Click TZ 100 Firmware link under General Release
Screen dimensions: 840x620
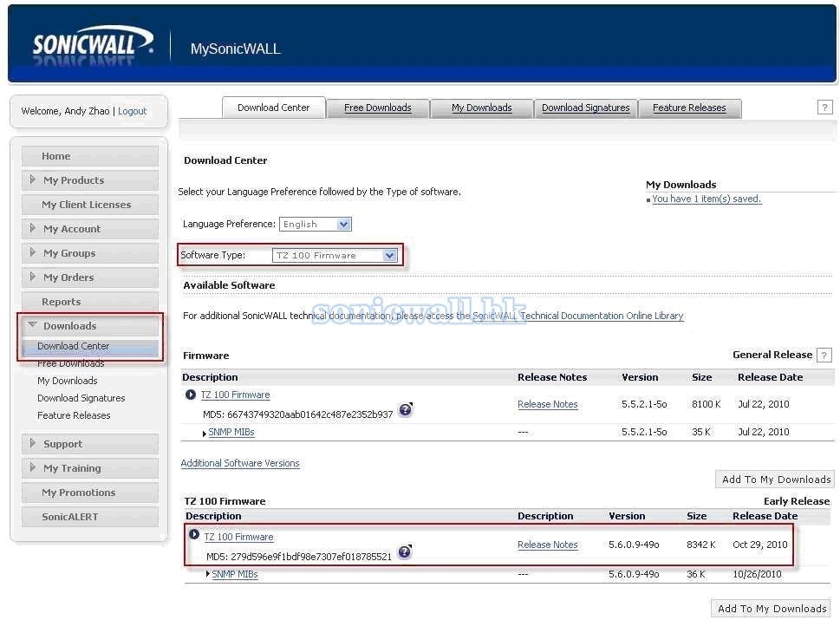(235, 395)
